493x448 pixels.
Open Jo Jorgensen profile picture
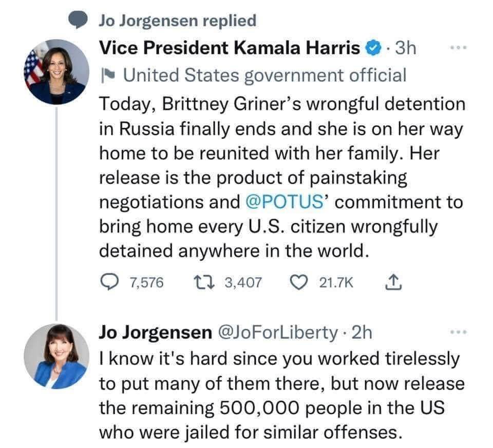tap(56, 356)
